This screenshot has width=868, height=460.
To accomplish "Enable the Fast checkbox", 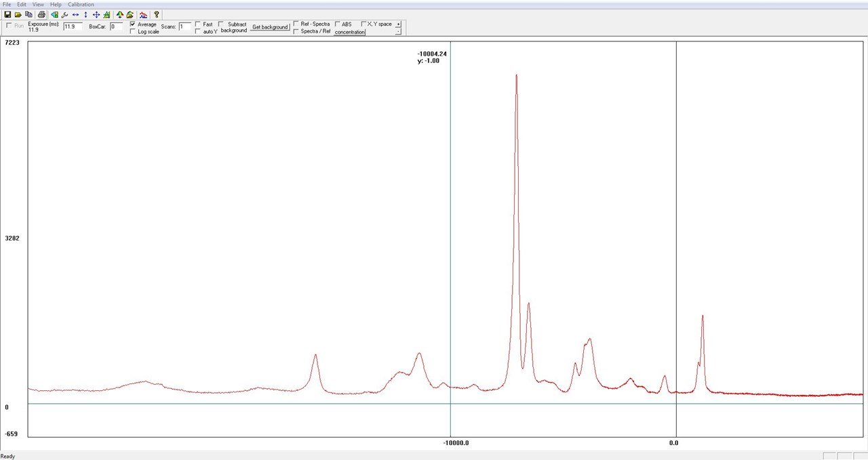I will 198,24.
